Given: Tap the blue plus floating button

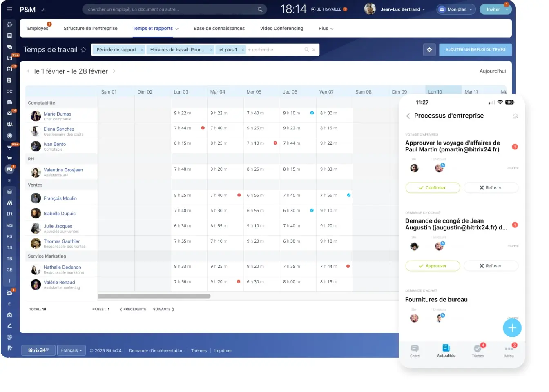Looking at the screenshot, I should (x=512, y=328).
